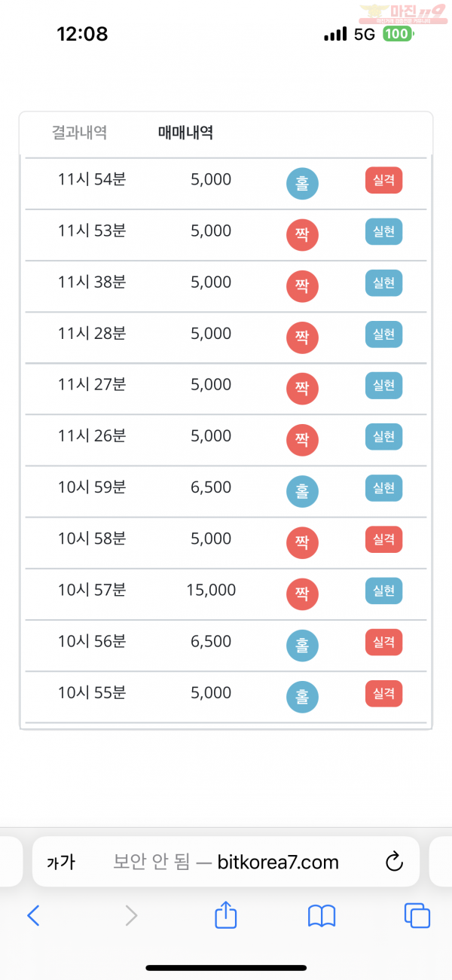This screenshot has height=980, width=452.
Task: Open the 가가 text size menu
Action: pos(61,862)
